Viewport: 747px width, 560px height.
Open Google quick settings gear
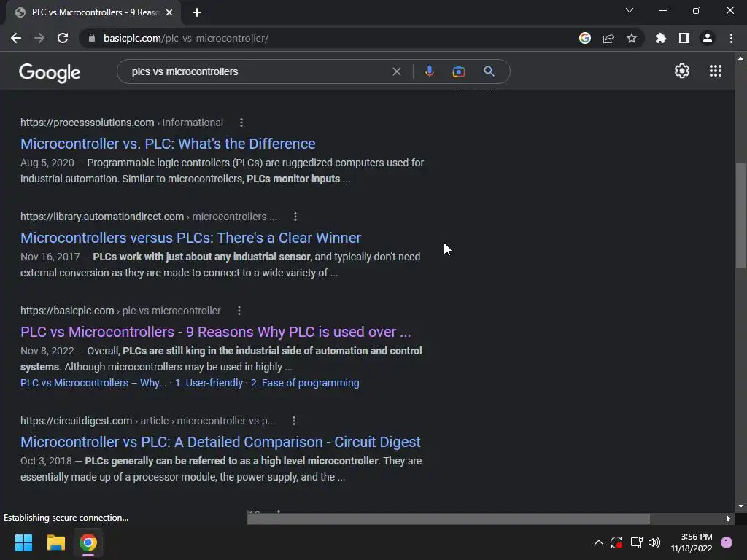pyautogui.click(x=682, y=71)
